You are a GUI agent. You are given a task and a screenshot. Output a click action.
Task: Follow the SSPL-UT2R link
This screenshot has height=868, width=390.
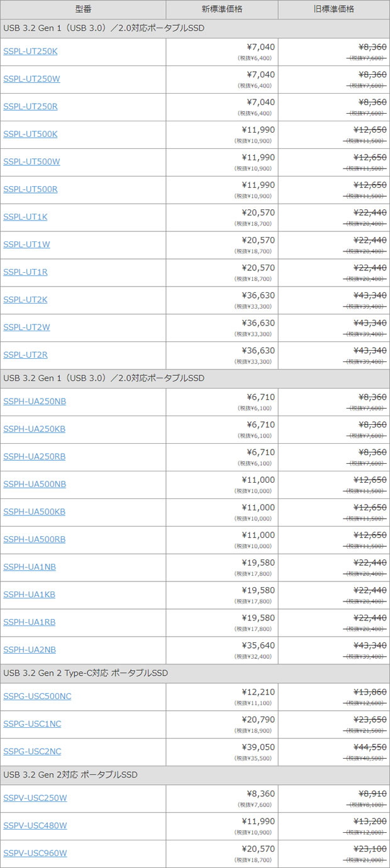(25, 355)
